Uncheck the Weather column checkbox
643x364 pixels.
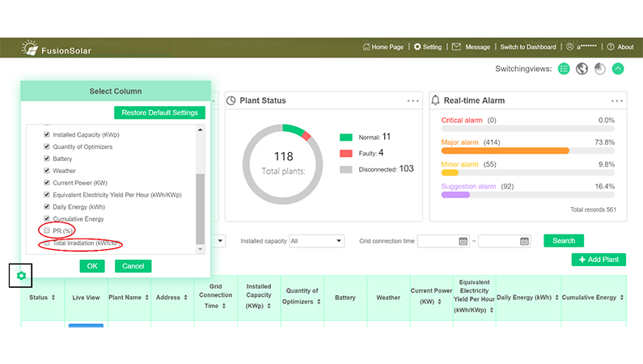click(x=47, y=171)
